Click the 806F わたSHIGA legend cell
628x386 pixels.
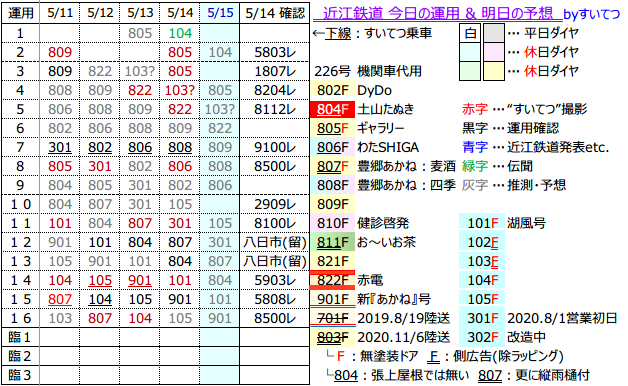pos(332,147)
